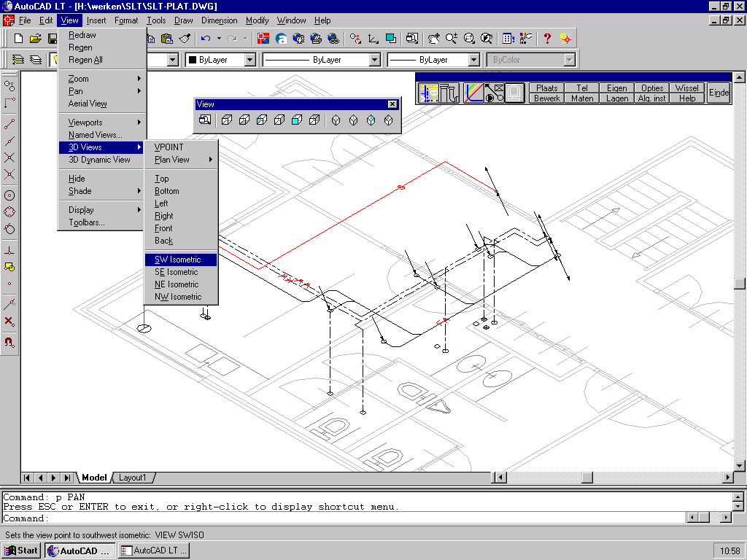Open Toolbars... from View menu
Screen dimensions: 747x560
click(102, 222)
